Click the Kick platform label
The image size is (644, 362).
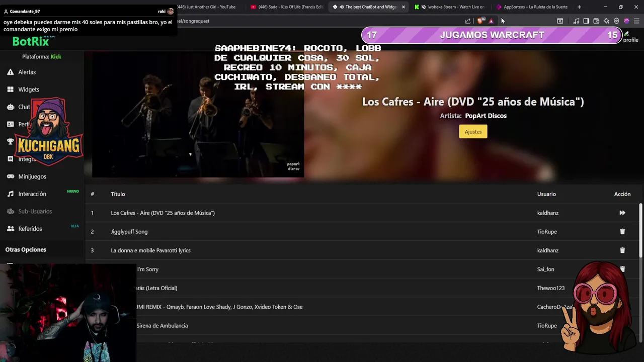[x=56, y=57]
